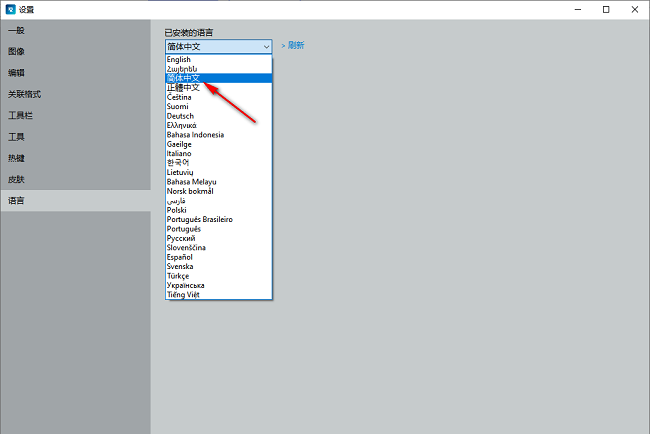Viewport: 650px width, 434px height.
Task: Switch to the 编辑 settings section
Action: click(x=75, y=73)
